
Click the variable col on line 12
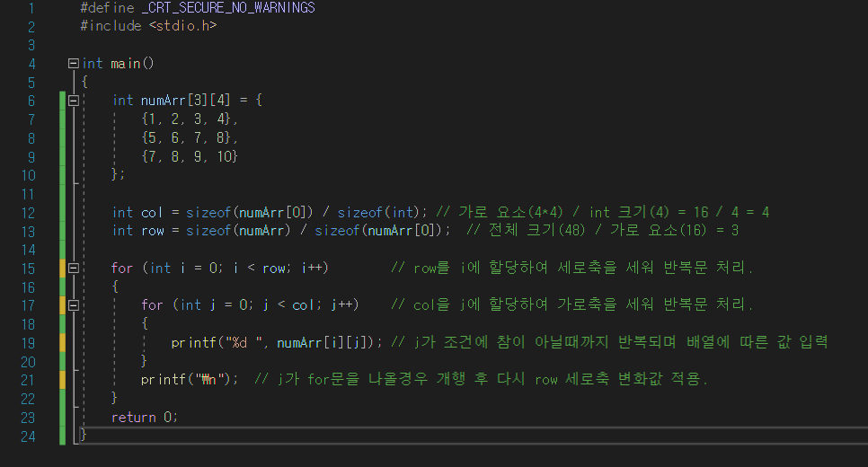point(152,213)
